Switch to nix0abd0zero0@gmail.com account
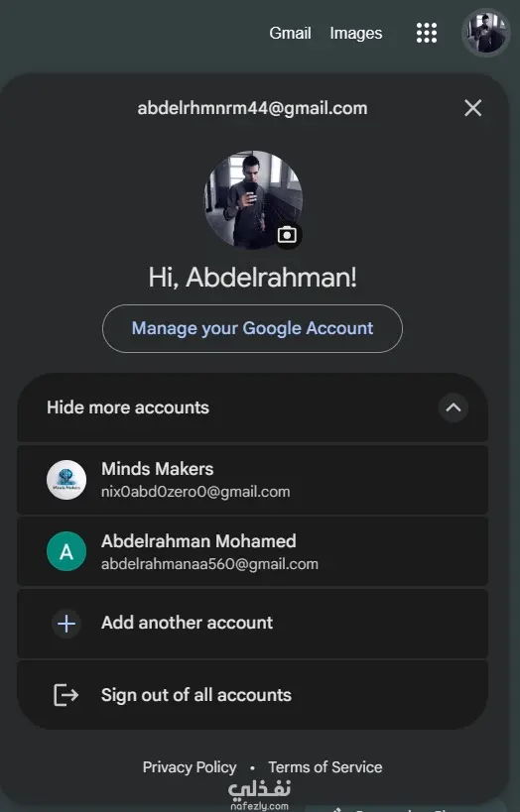This screenshot has height=812, width=520. click(252, 480)
